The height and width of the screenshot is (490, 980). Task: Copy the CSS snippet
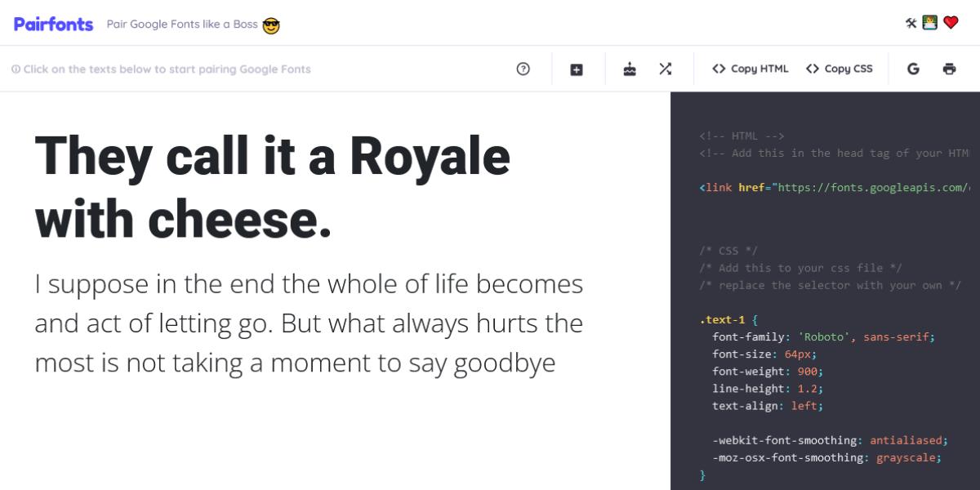click(840, 69)
